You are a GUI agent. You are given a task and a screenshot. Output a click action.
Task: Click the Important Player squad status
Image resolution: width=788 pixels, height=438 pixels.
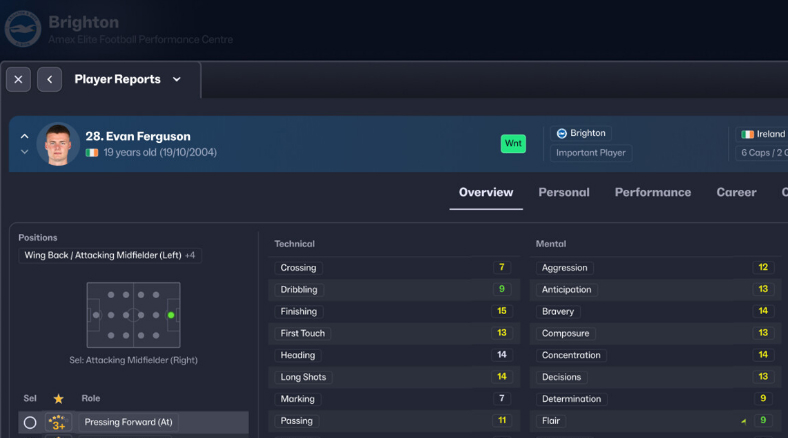coord(591,153)
